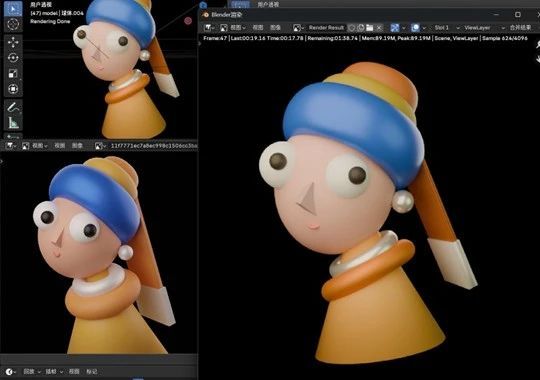Click new image icon next to Render Result

(x=361, y=28)
